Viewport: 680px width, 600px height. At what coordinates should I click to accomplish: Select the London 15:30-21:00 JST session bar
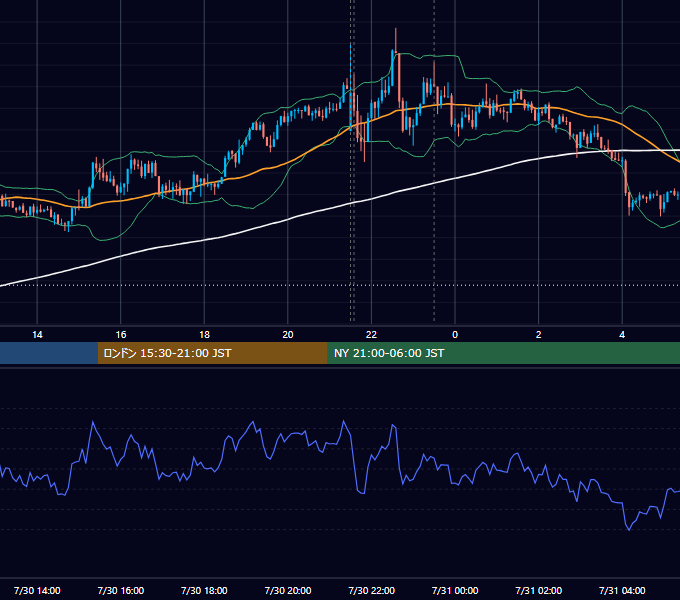pos(212,353)
